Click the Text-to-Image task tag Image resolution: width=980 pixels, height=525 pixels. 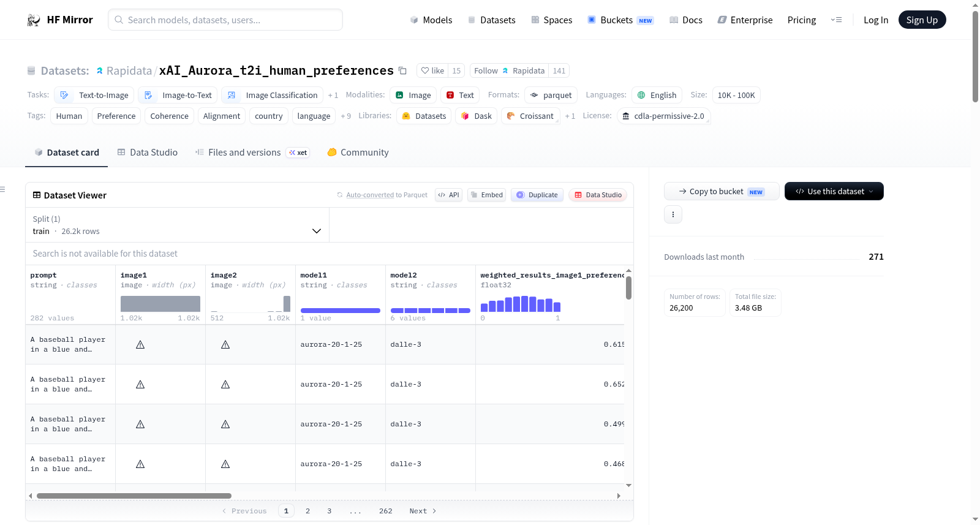tap(94, 95)
